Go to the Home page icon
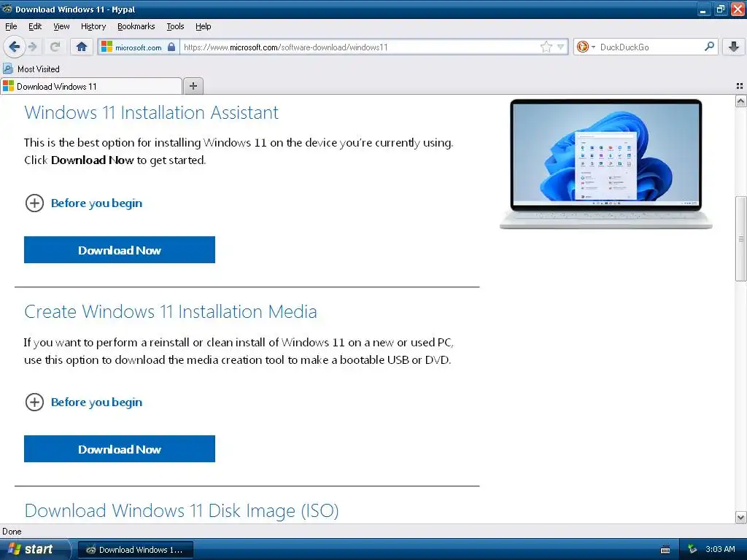Image resolution: width=747 pixels, height=560 pixels. [82, 47]
